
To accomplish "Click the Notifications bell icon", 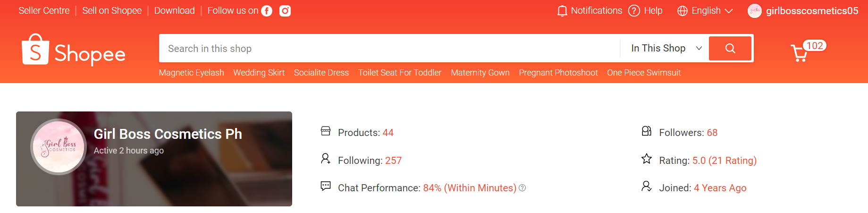I will [562, 11].
